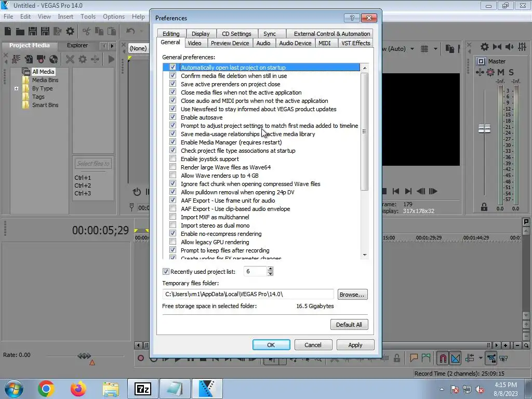The width and height of the screenshot is (532, 399).
Task: Open the Options menu
Action: click(114, 16)
